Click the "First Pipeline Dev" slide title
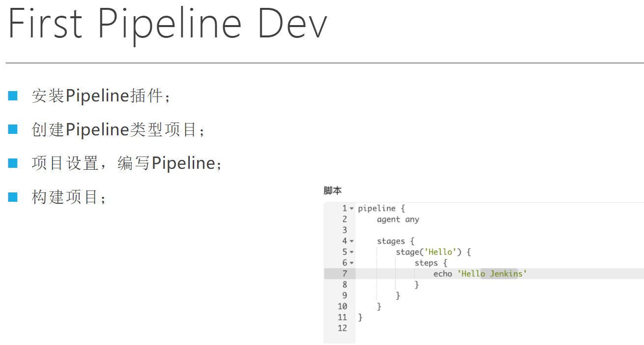Screen dimensions: 644x345 tap(168, 24)
